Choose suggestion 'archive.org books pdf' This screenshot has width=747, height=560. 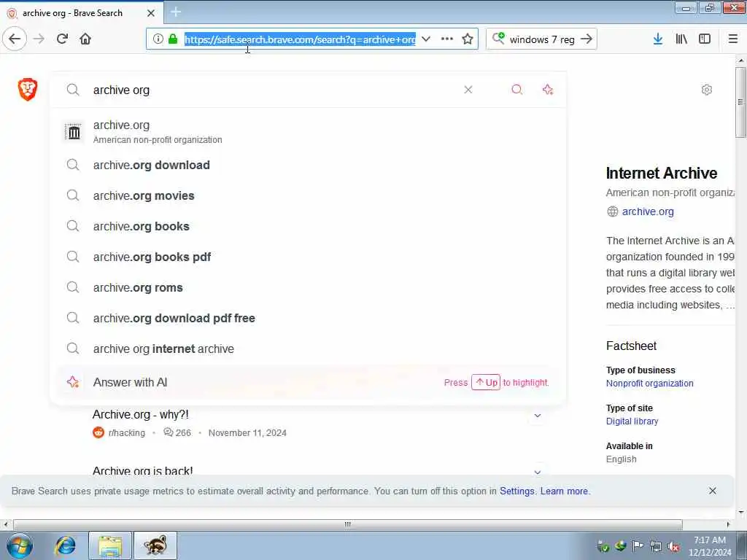pos(309,257)
